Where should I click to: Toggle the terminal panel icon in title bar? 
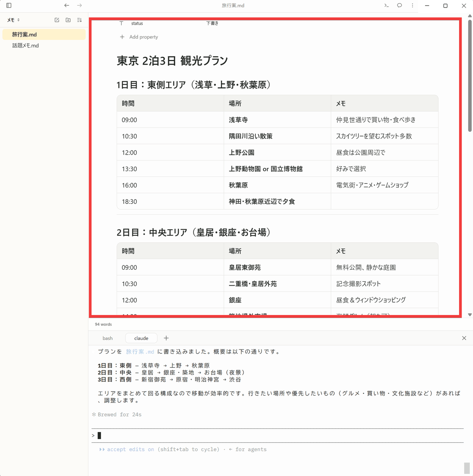pyautogui.click(x=387, y=6)
